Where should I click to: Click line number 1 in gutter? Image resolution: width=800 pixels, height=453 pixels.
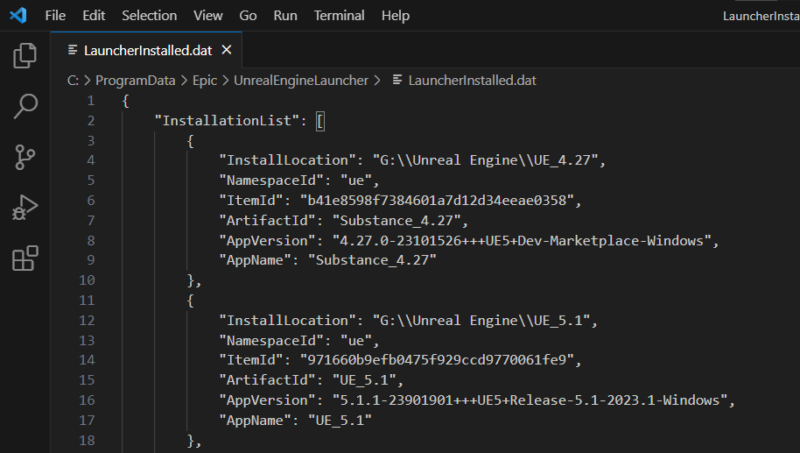(x=90, y=101)
